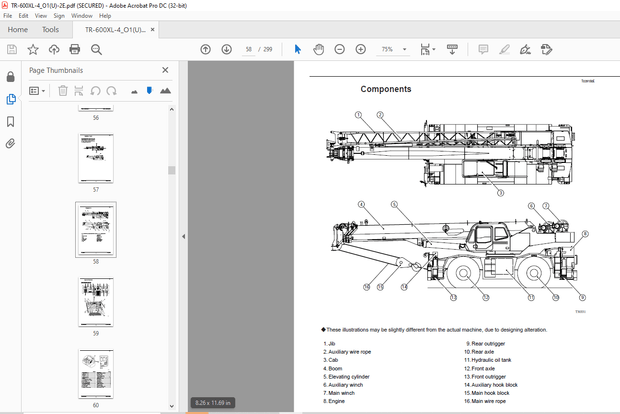
Task: Print the document using printer icon
Action: click(75, 49)
